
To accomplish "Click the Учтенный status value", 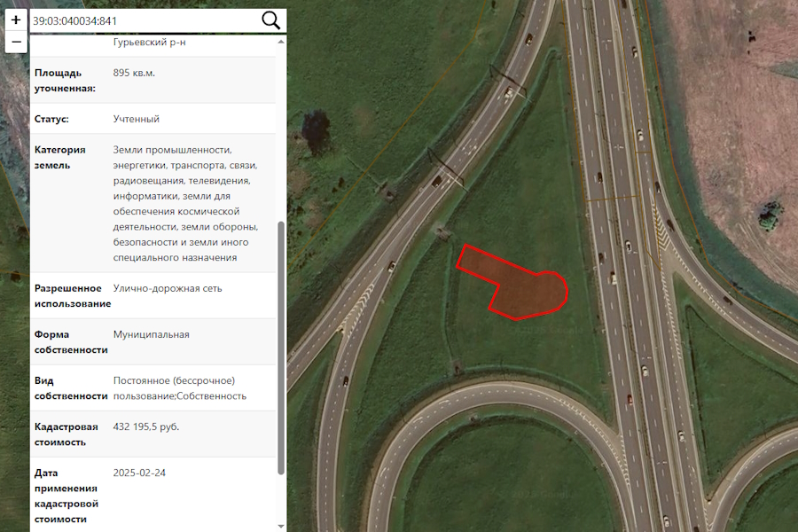I will [x=137, y=119].
